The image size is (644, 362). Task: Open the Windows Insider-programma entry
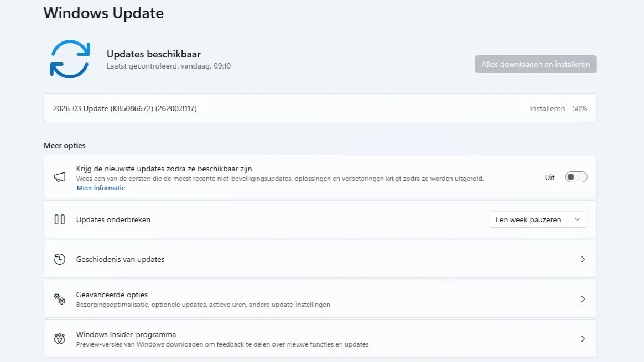point(126,334)
